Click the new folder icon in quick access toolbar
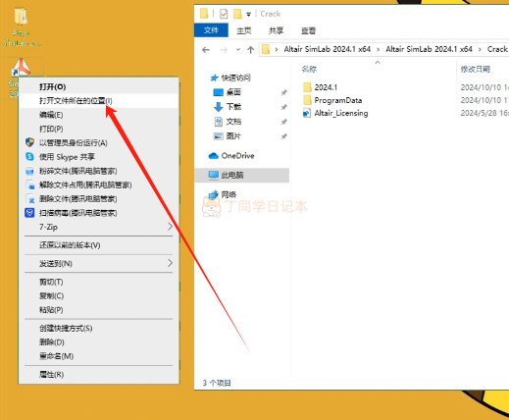This screenshot has height=420, width=509. [x=237, y=14]
